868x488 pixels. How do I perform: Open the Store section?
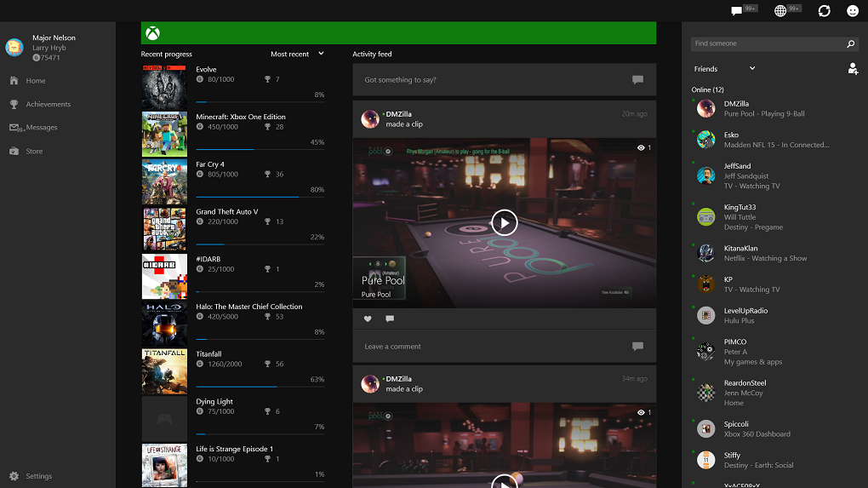click(34, 152)
